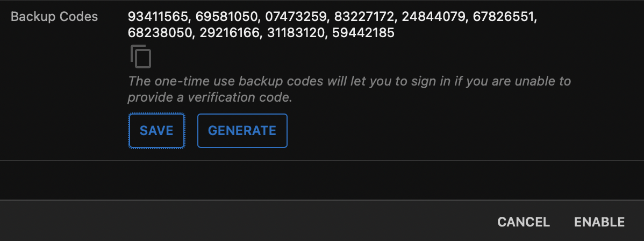Click the empty footer bar left of Cancel
The image size is (644, 241).
tap(242, 222)
